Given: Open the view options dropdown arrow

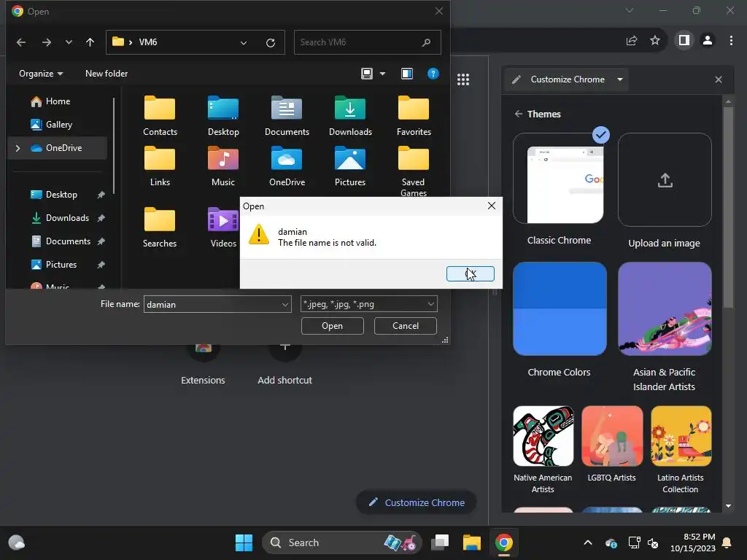Looking at the screenshot, I should coord(382,74).
